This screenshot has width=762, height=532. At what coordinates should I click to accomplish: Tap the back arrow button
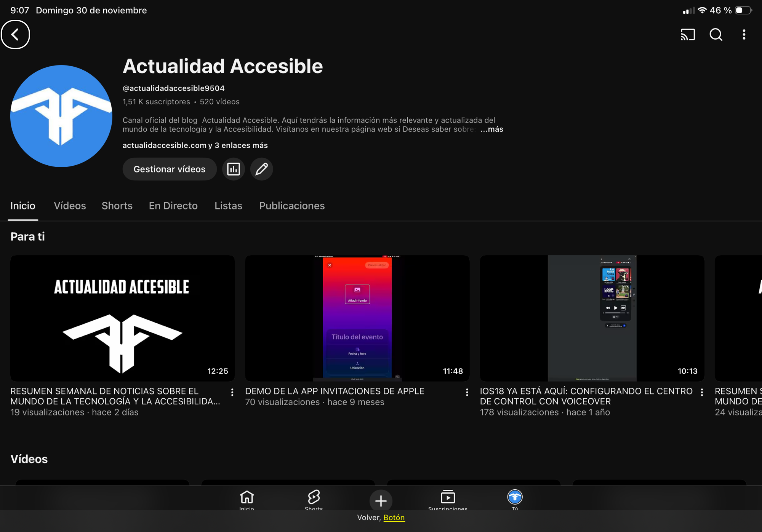[15, 35]
